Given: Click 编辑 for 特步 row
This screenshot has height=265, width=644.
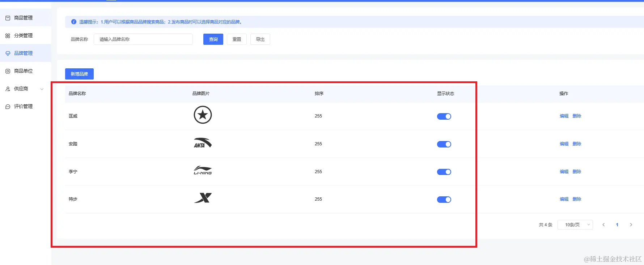Looking at the screenshot, I should pos(564,199).
